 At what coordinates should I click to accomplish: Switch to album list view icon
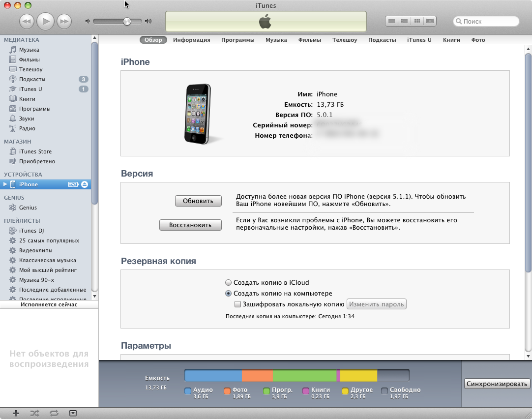pyautogui.click(x=404, y=21)
